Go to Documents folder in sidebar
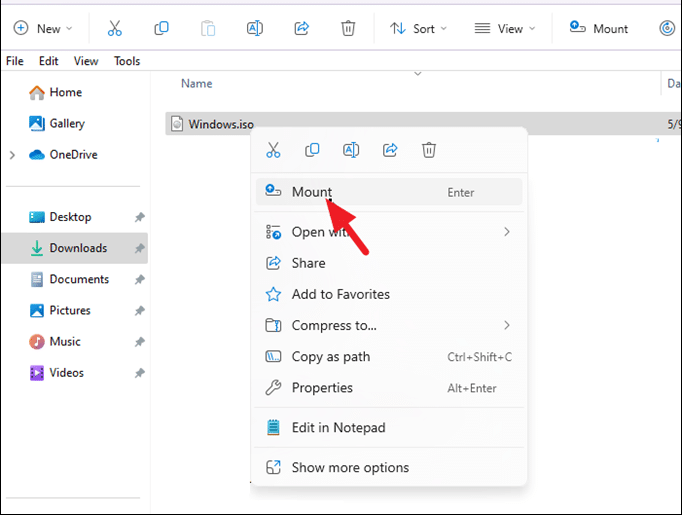Viewport: 682px width, 515px height. (x=79, y=279)
